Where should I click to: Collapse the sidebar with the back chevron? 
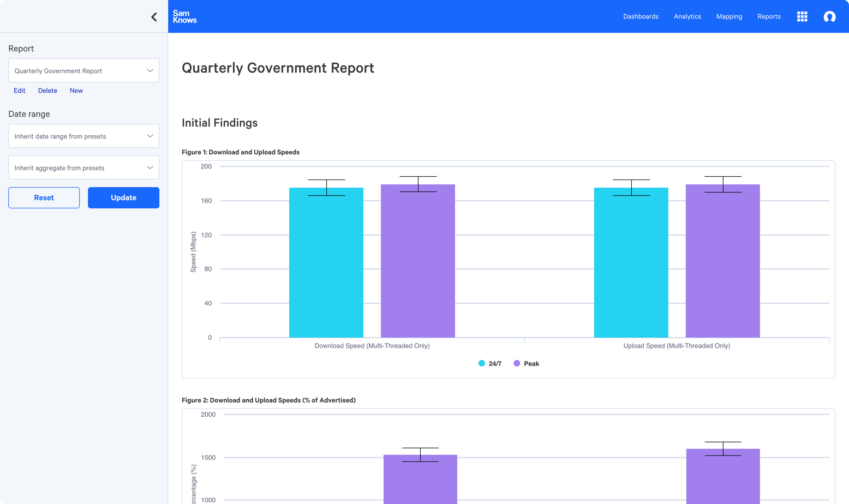coord(154,17)
